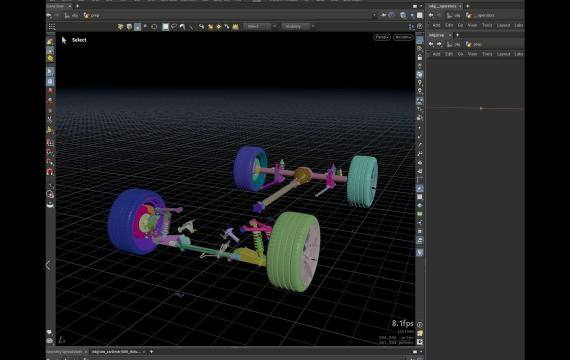Click the snapshot icon bottom right of viewport
This screenshot has width=570, height=360.
[x=420, y=342]
